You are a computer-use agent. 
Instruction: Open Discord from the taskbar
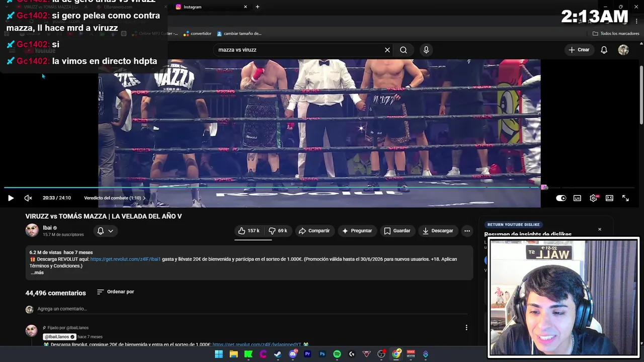pyautogui.click(x=293, y=354)
